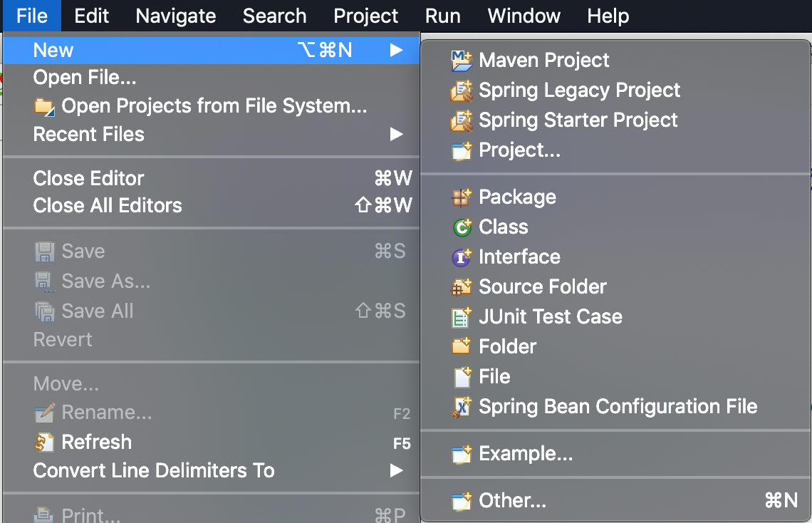Viewport: 812px width, 523px height.
Task: Click the Package icon
Action: click(x=462, y=197)
